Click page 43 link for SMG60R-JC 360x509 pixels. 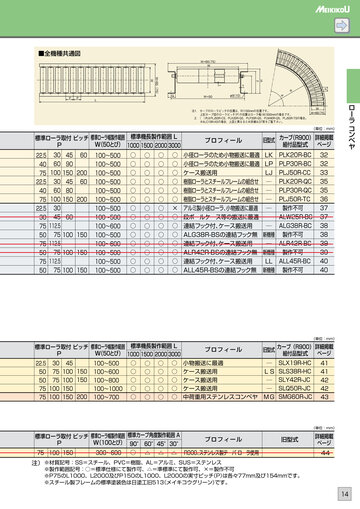[324, 397]
